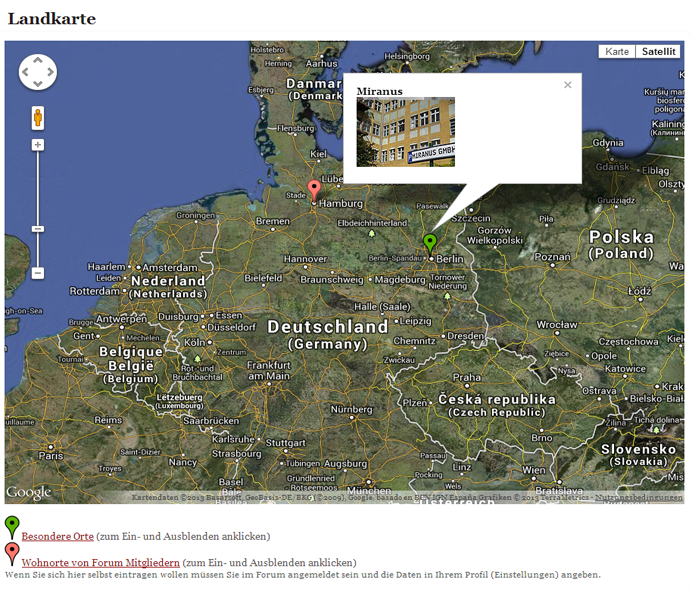Click the Bremen city label
This screenshot has height=589, width=692.
(x=273, y=221)
